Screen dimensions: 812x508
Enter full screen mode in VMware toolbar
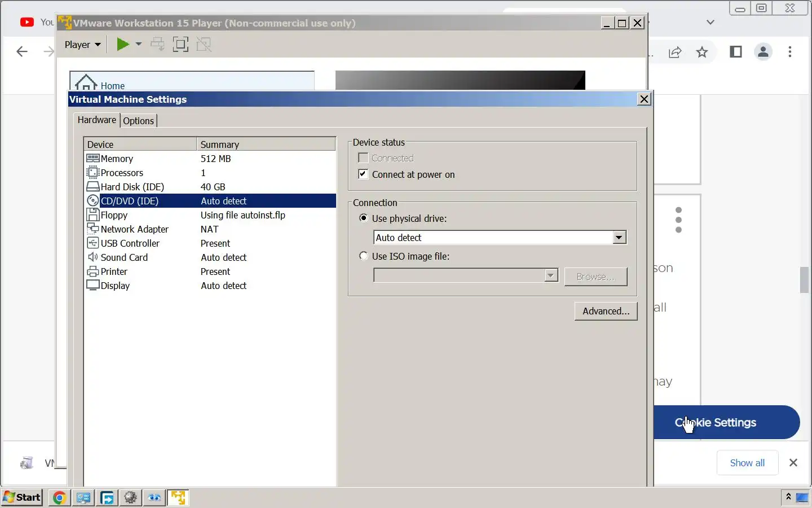point(180,45)
